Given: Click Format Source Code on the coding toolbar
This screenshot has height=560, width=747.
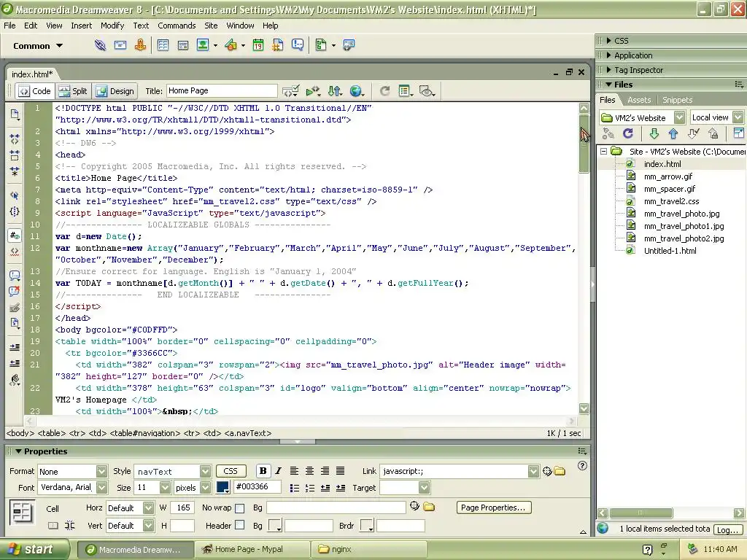Looking at the screenshot, I should (x=15, y=379).
